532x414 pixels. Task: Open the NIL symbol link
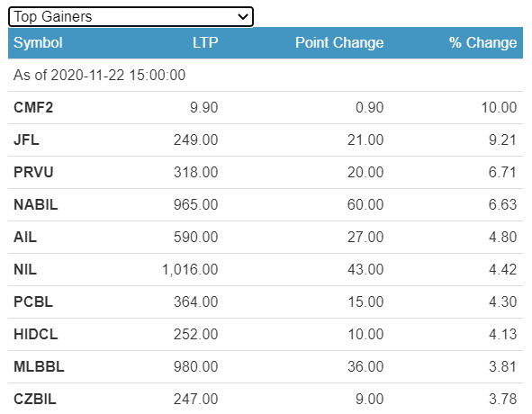tap(25, 269)
